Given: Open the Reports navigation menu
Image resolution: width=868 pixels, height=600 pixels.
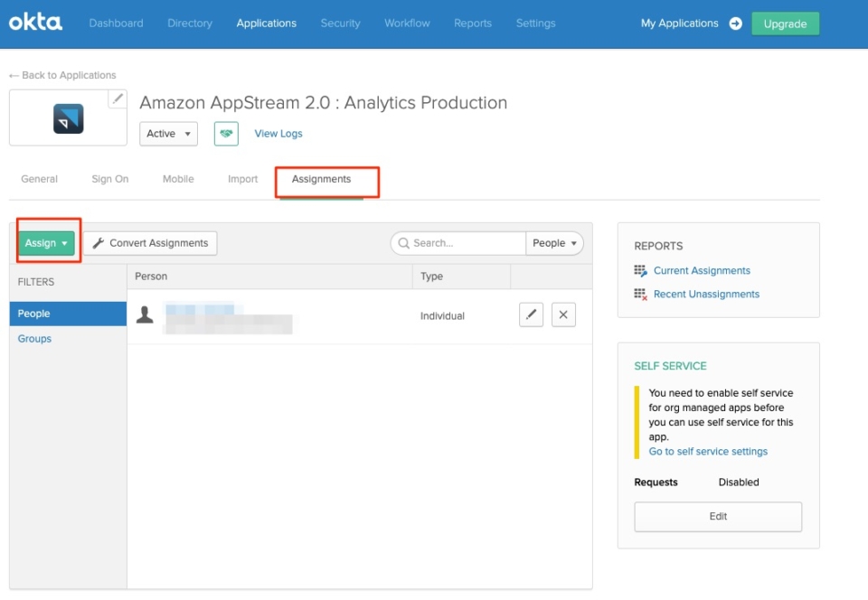Looking at the screenshot, I should pyautogui.click(x=473, y=23).
